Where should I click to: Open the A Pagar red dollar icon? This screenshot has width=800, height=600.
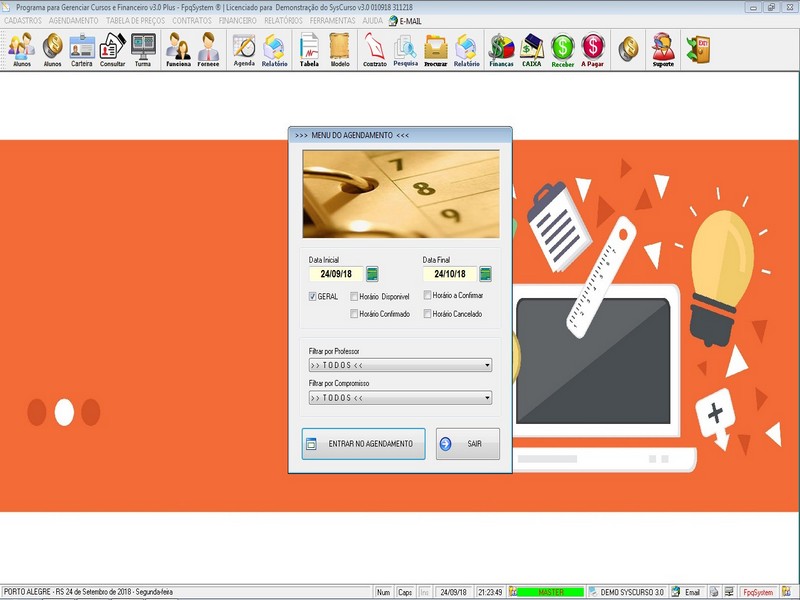(592, 49)
